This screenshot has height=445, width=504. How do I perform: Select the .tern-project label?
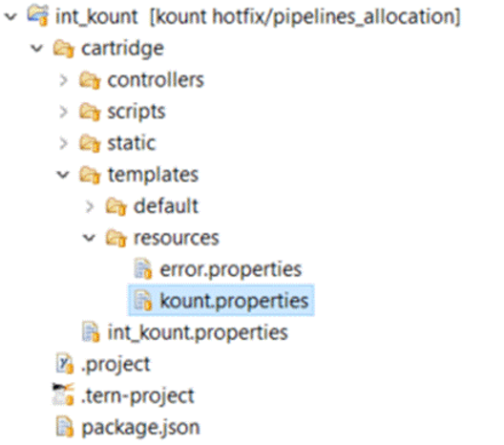[137, 396]
